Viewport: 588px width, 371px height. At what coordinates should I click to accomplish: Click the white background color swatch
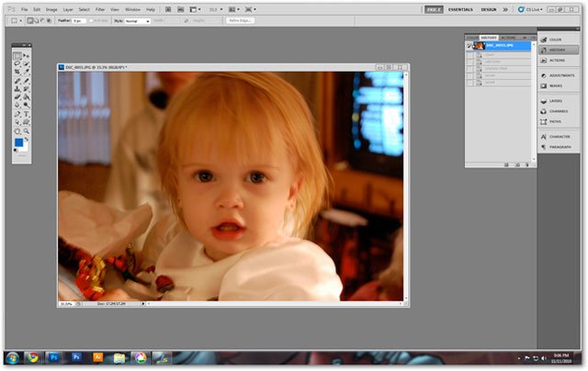pos(25,148)
